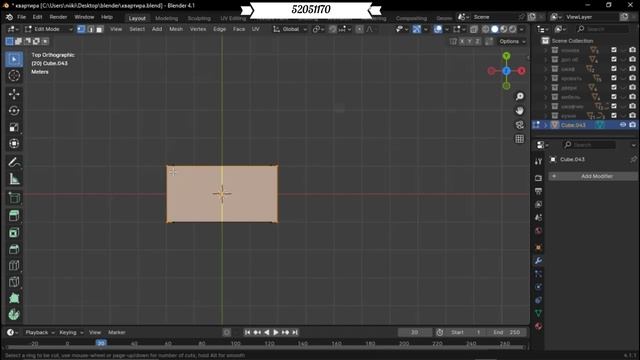Select the Bevel tool
The height and width of the screenshot is (360, 640).
(x=14, y=249)
